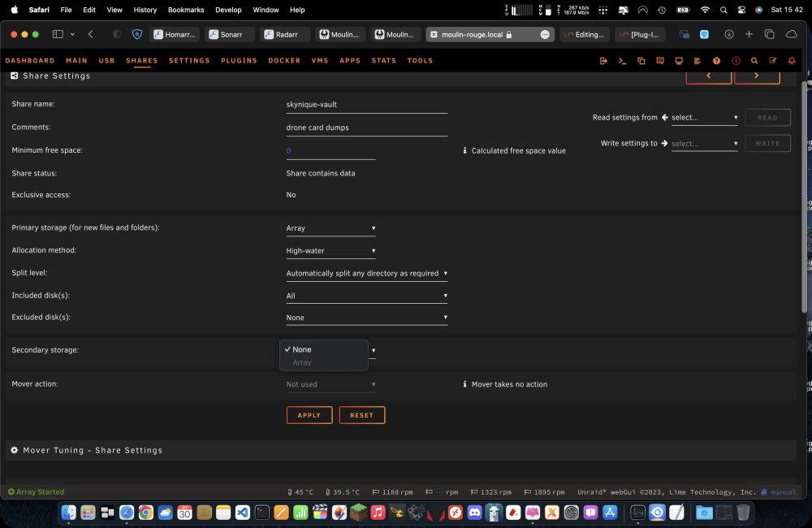This screenshot has width=812, height=528.
Task: Click the greyed READ button
Action: tap(767, 118)
